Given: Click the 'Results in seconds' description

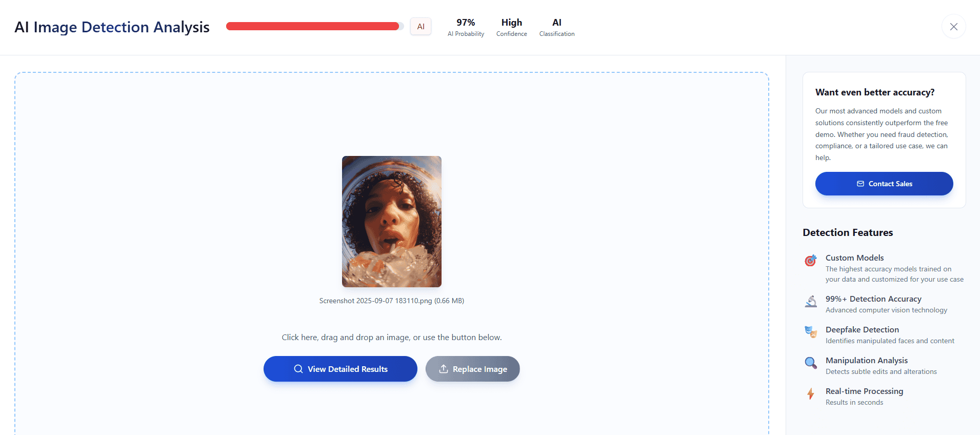Looking at the screenshot, I should click(x=854, y=402).
